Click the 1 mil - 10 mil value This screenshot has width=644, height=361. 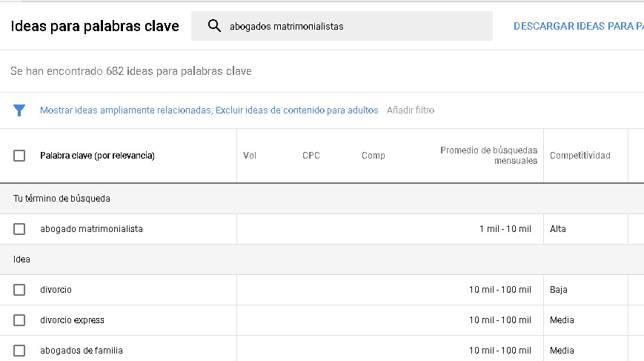pyautogui.click(x=505, y=229)
